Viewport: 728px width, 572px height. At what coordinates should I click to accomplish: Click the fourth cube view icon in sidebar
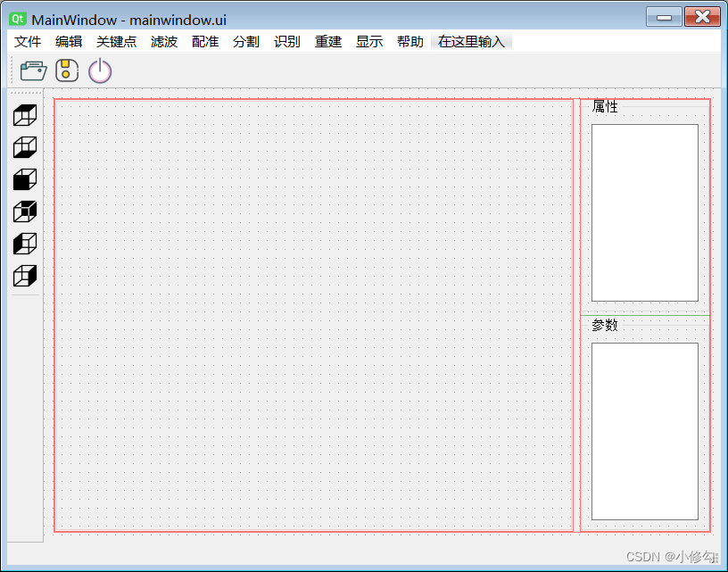tap(24, 211)
